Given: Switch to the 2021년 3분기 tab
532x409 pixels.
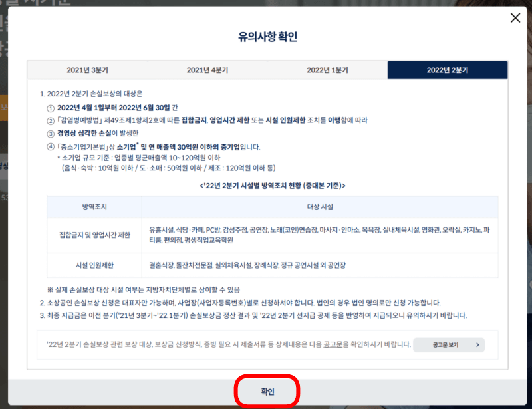Looking at the screenshot, I should [x=87, y=69].
